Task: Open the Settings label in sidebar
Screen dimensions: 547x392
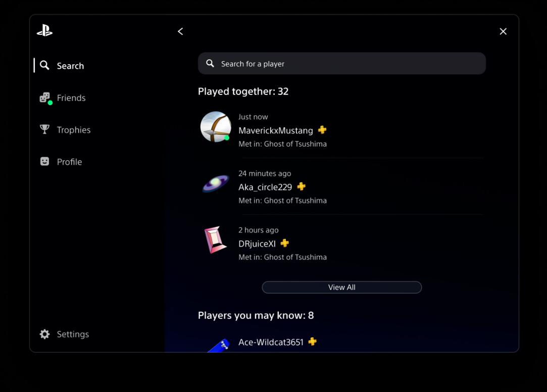Action: pos(73,334)
